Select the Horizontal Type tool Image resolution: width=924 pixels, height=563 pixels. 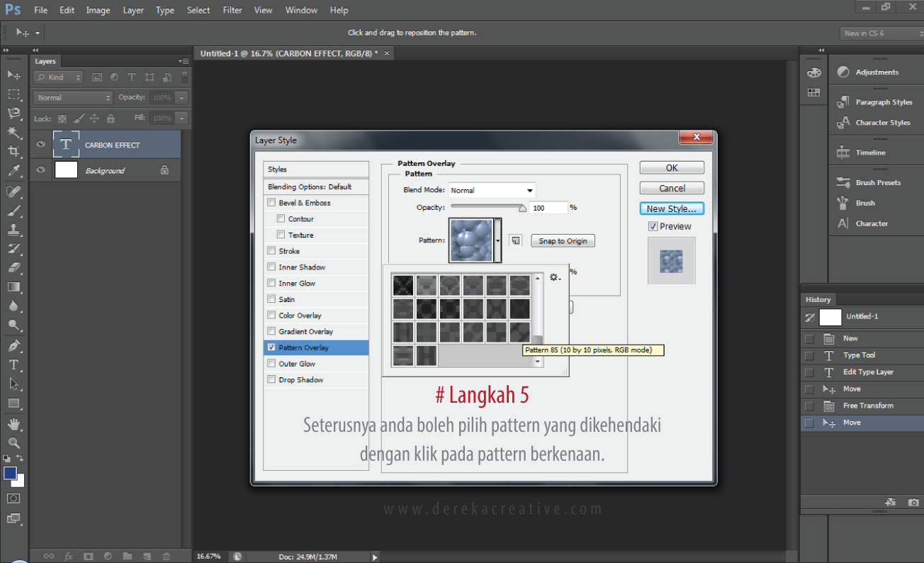[x=13, y=364]
